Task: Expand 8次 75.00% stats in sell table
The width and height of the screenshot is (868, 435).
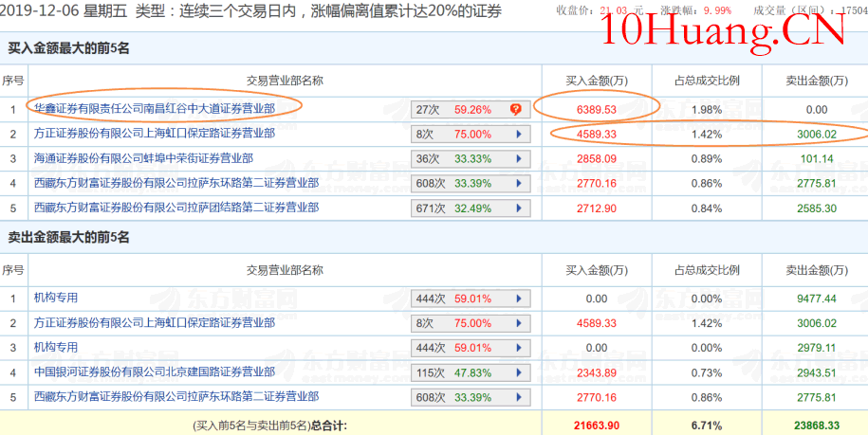Action: [x=471, y=323]
